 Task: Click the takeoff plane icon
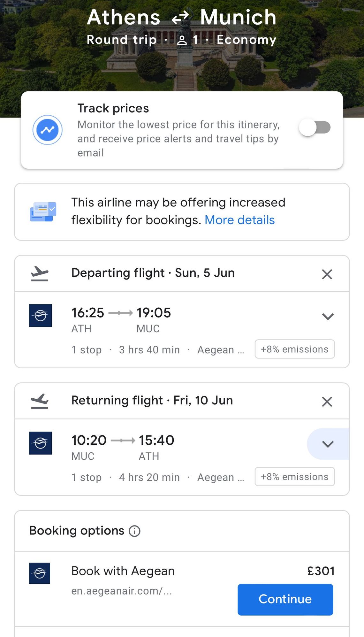pos(40,273)
